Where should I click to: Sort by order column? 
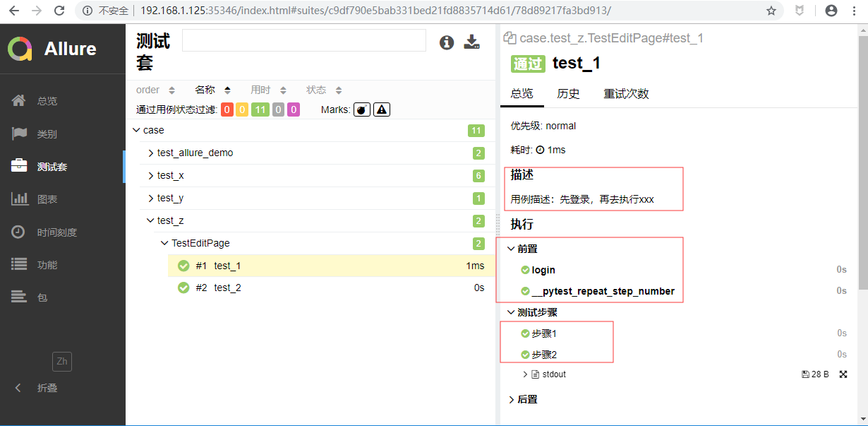[x=155, y=90]
